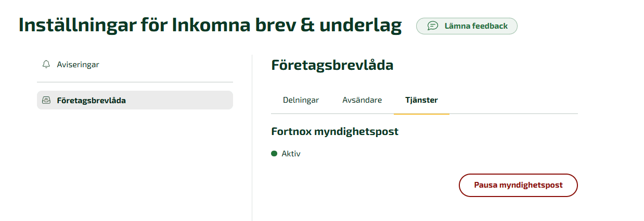Click the speech bubble icon in Lämna feedback
This screenshot has height=221, width=644.
432,26
